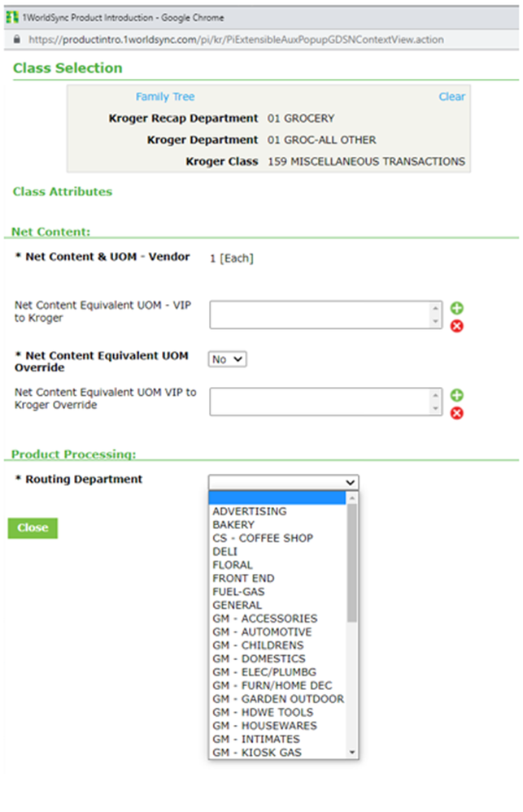
Task: Click the scrollbar thumb of the routing list
Action: pyautogui.click(x=352, y=562)
